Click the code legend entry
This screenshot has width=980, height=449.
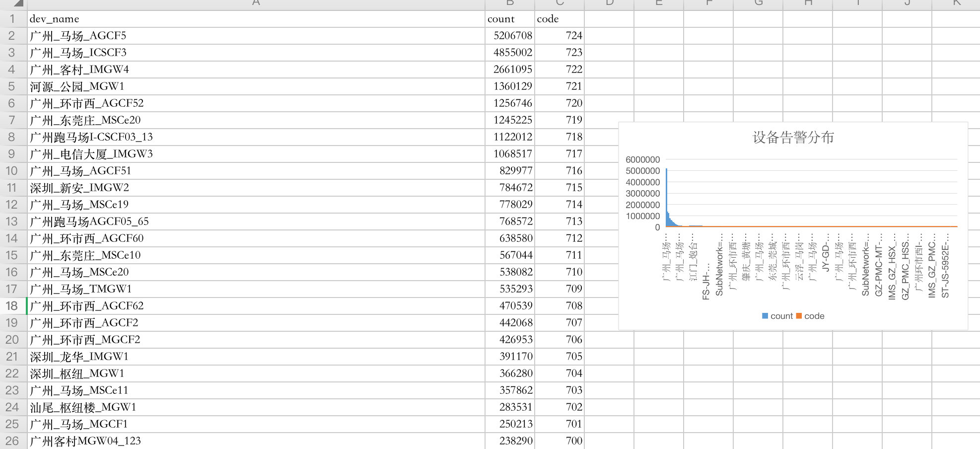810,316
